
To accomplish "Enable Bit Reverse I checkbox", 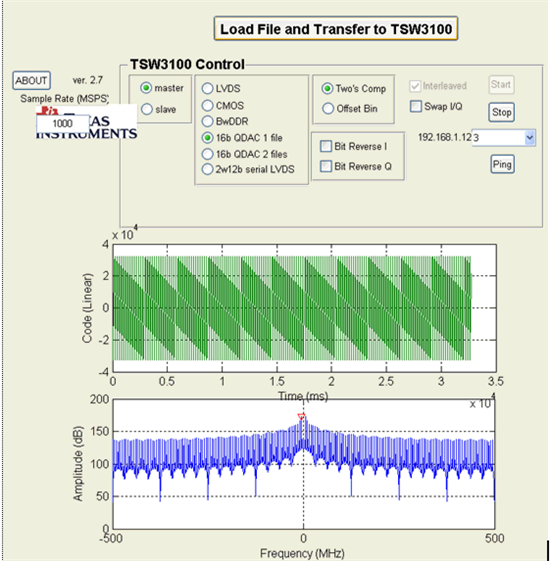I will click(326, 146).
